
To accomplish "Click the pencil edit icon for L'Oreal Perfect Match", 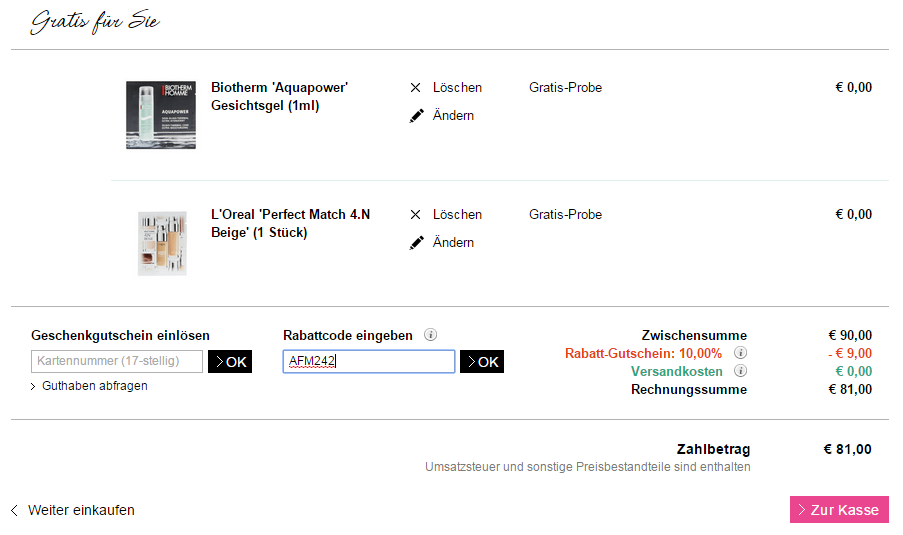I will 416,243.
